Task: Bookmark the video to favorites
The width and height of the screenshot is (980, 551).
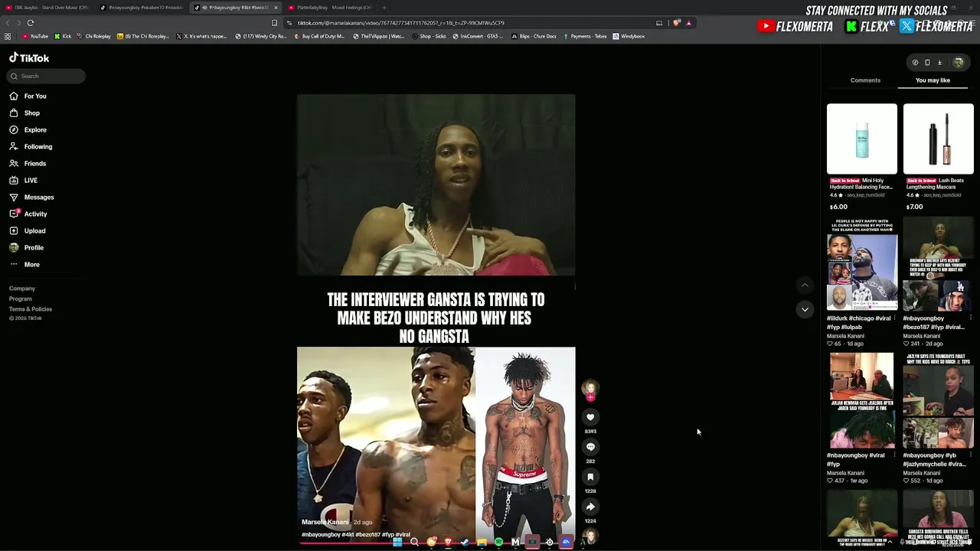Action: point(590,477)
